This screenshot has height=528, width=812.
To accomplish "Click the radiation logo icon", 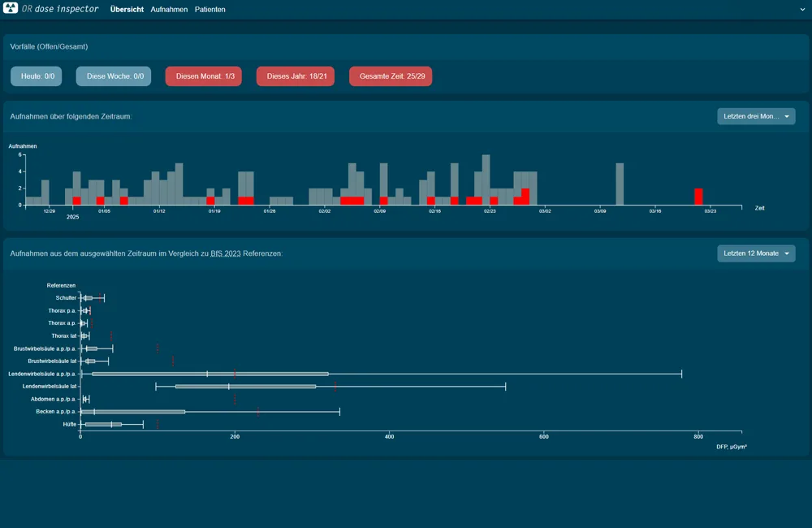I will (12, 10).
